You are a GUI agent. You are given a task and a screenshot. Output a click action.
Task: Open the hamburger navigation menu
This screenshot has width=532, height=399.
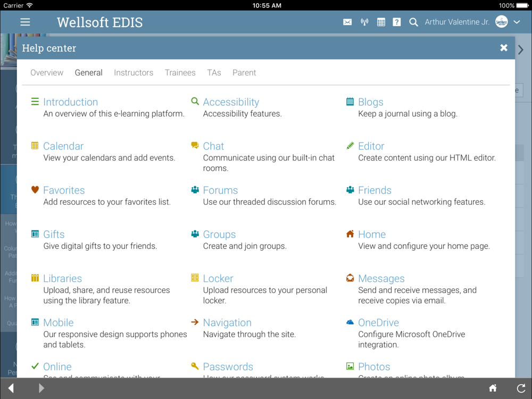pos(25,22)
